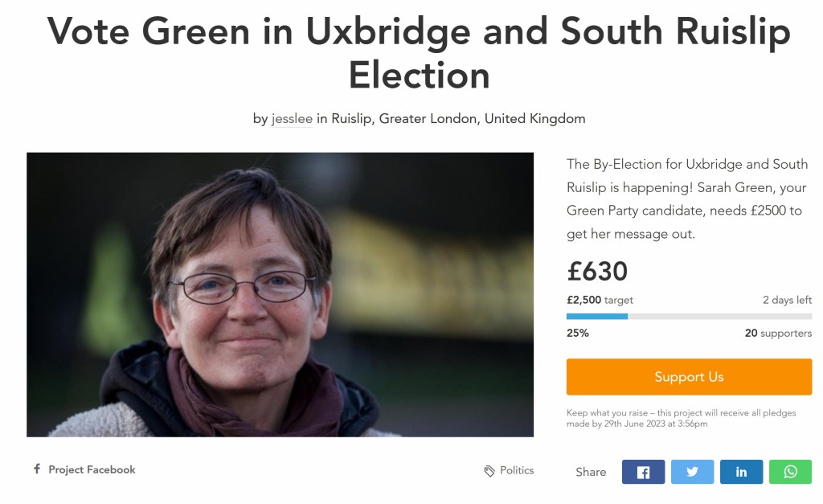Click the campaign photo of the candidate

[x=280, y=294]
